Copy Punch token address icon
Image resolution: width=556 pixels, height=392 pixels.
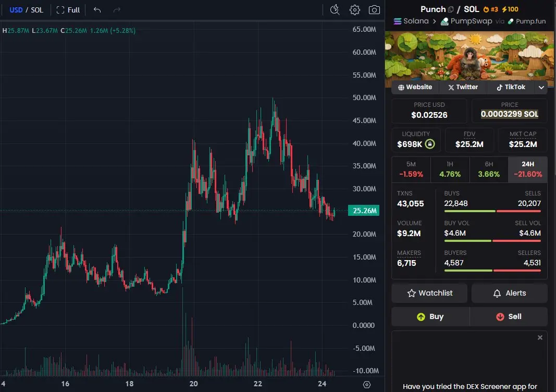451,9
